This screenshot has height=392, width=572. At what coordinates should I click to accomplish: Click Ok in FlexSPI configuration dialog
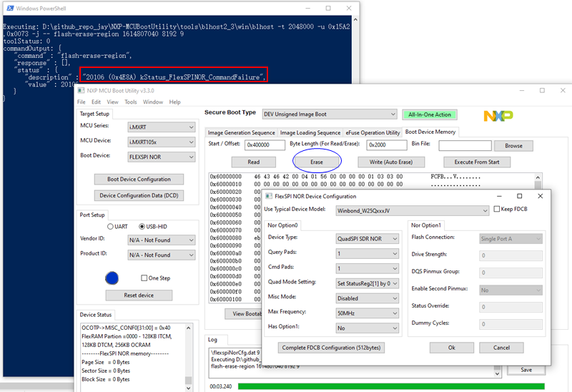point(452,348)
